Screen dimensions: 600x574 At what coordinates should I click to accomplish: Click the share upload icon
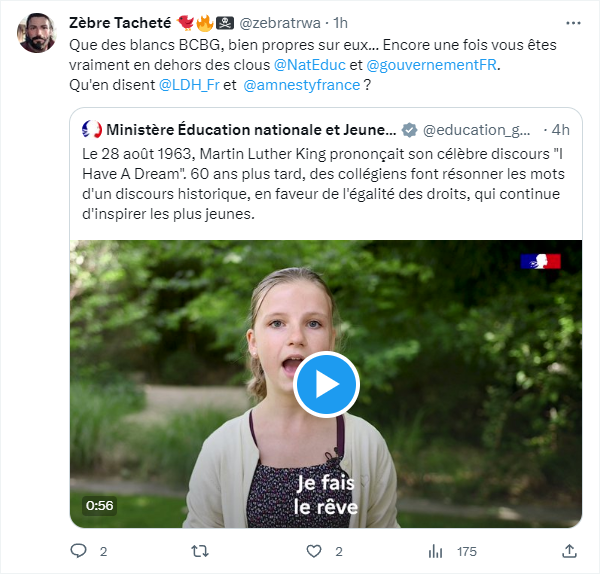[x=569, y=551]
